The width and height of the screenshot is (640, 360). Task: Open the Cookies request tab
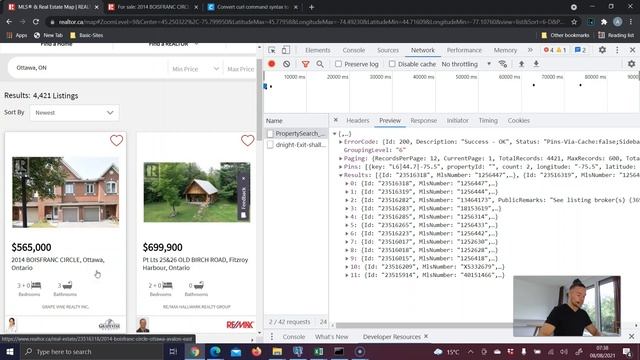(518, 120)
